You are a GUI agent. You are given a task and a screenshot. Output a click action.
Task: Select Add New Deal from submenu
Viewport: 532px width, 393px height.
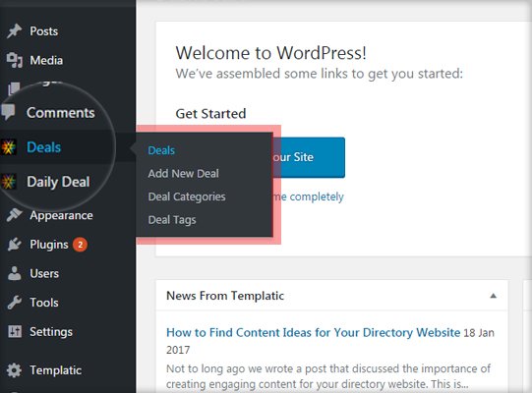click(183, 174)
